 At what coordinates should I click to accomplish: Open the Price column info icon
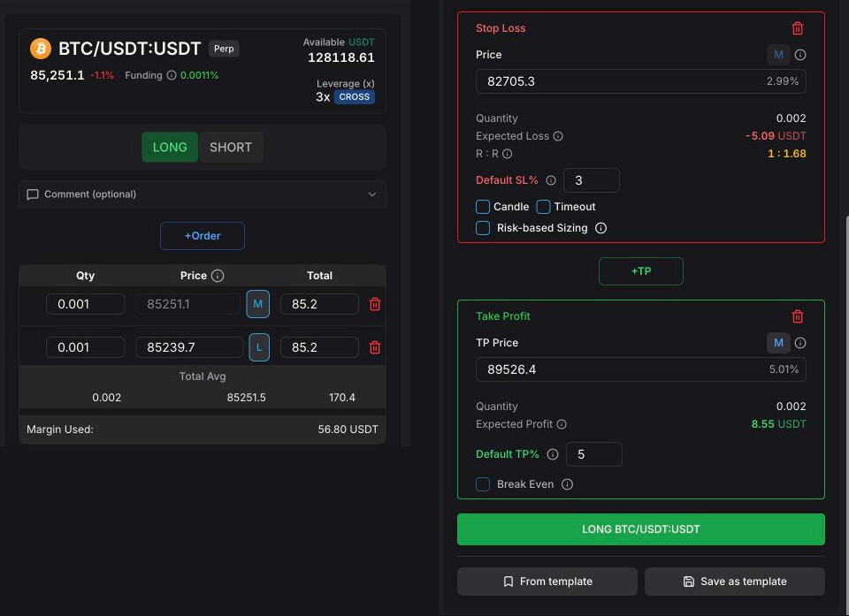coord(218,276)
